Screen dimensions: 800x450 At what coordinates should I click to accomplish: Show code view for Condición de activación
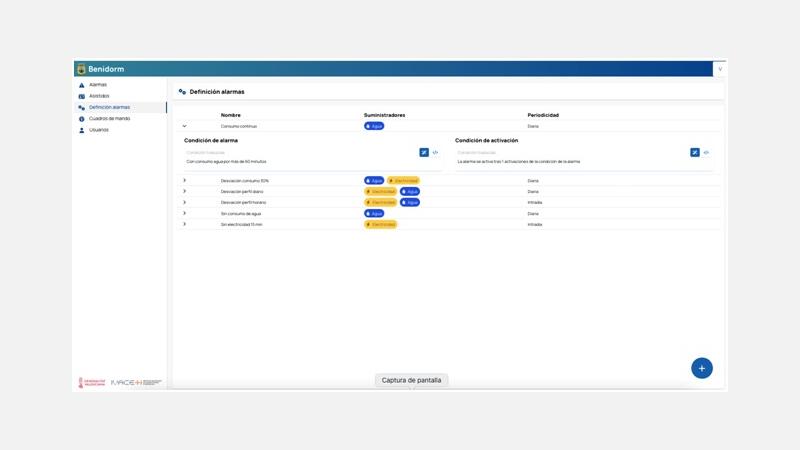(x=706, y=152)
